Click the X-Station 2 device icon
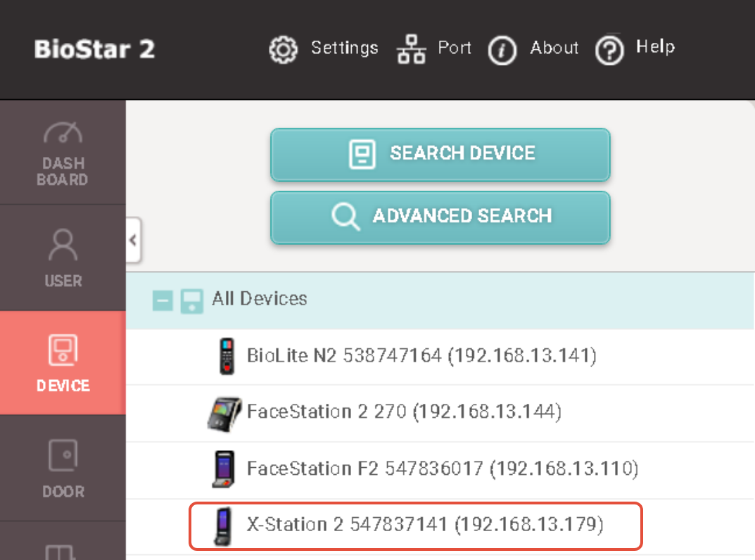Image resolution: width=755 pixels, height=560 pixels. [x=225, y=526]
